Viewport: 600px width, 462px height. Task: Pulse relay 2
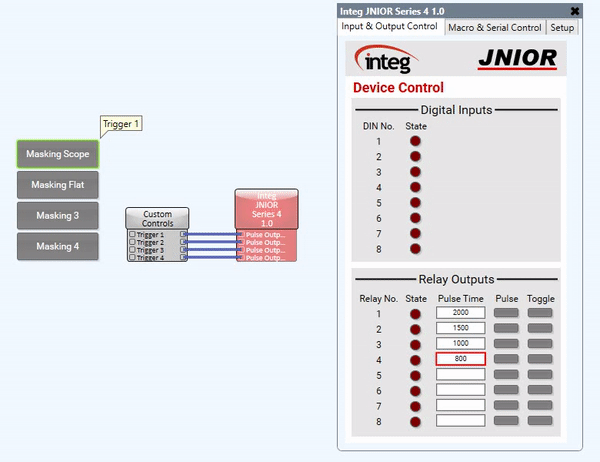point(506,328)
